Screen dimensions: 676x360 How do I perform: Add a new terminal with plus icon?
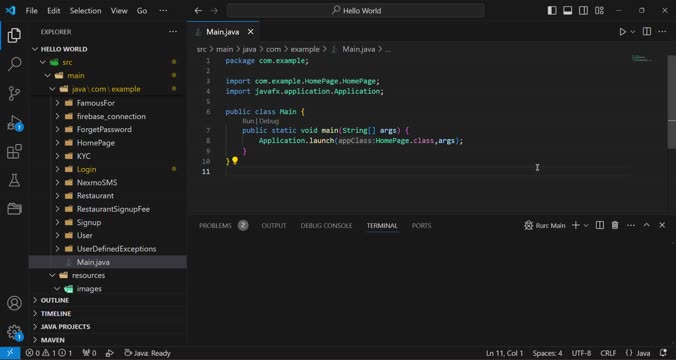576,225
